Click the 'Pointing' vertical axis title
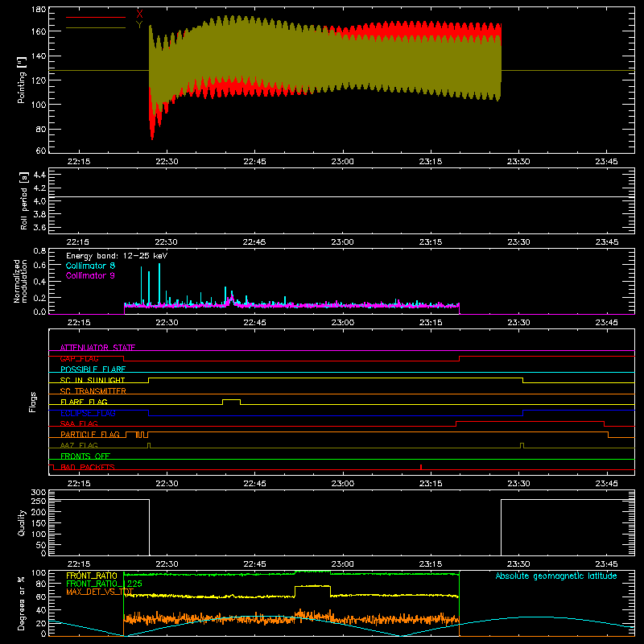 [x=22, y=80]
